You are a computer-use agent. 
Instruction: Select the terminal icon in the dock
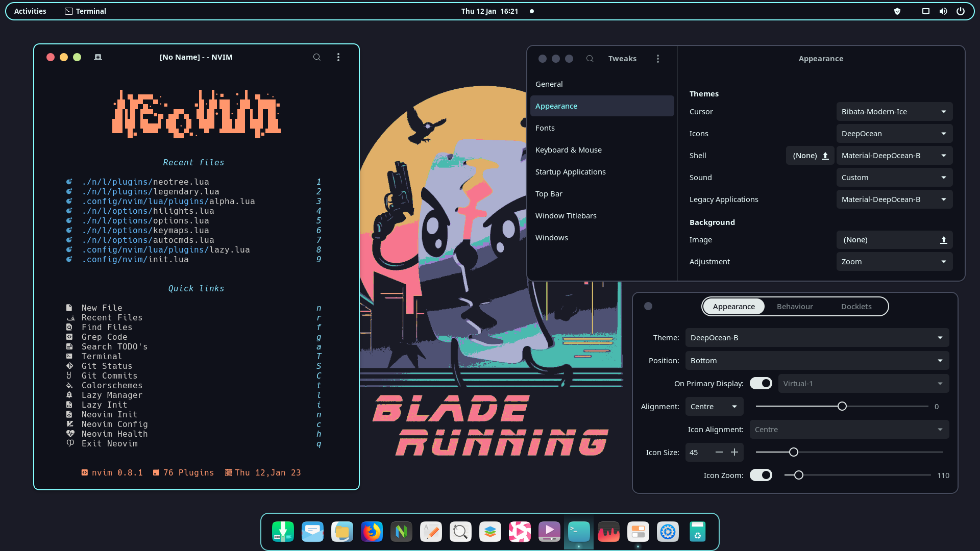(x=579, y=532)
